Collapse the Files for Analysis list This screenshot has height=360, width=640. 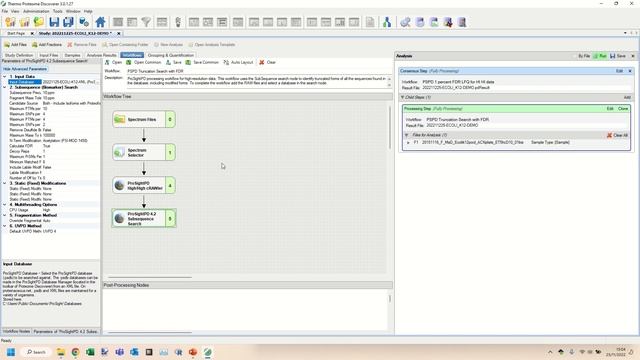(x=407, y=135)
